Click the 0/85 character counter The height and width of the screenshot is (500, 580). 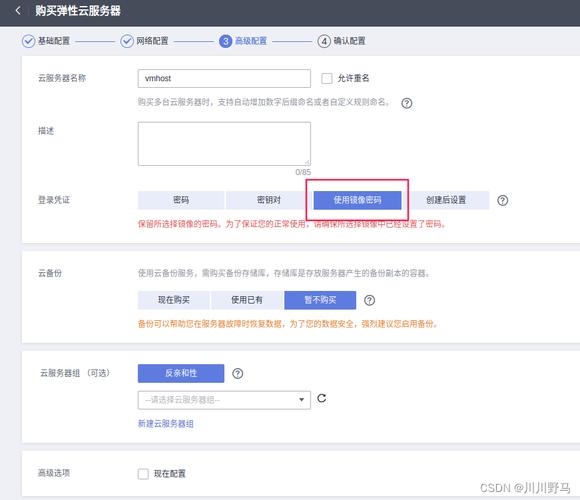(303, 172)
